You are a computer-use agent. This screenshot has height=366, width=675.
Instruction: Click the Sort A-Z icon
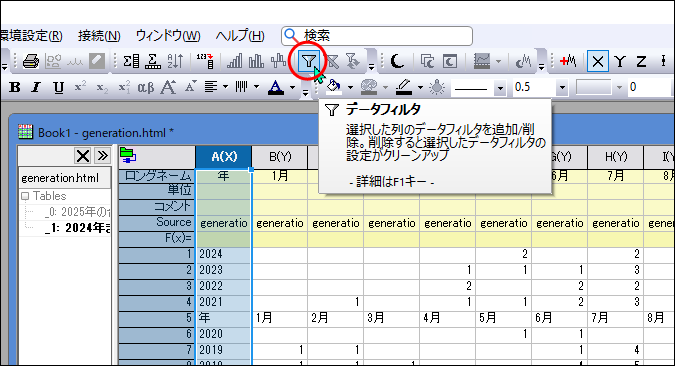pos(175,61)
